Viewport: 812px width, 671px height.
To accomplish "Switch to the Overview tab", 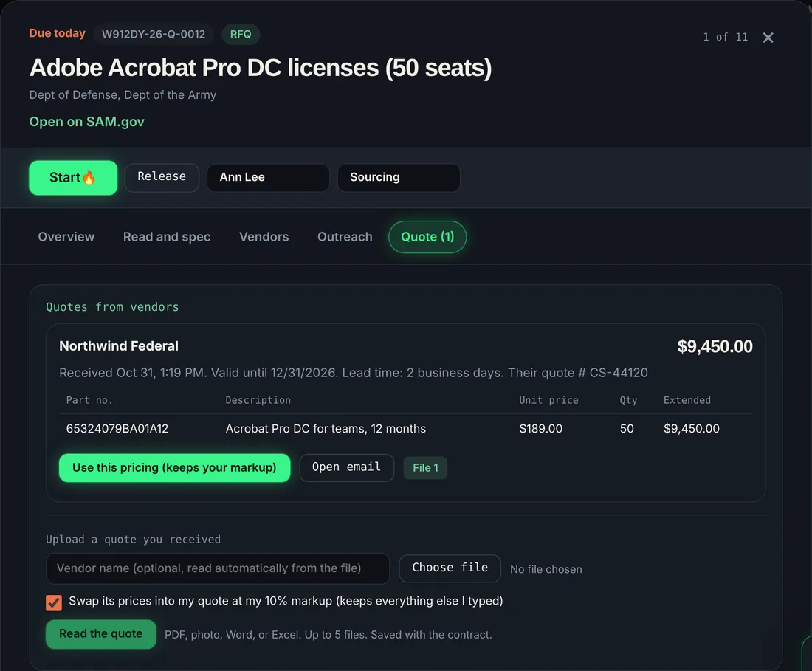I will pos(66,237).
